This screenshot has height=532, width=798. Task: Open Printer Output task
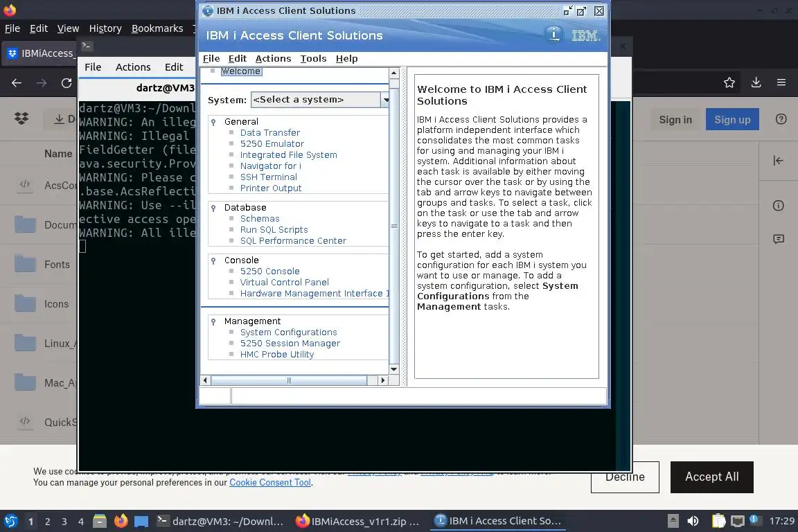(x=271, y=188)
